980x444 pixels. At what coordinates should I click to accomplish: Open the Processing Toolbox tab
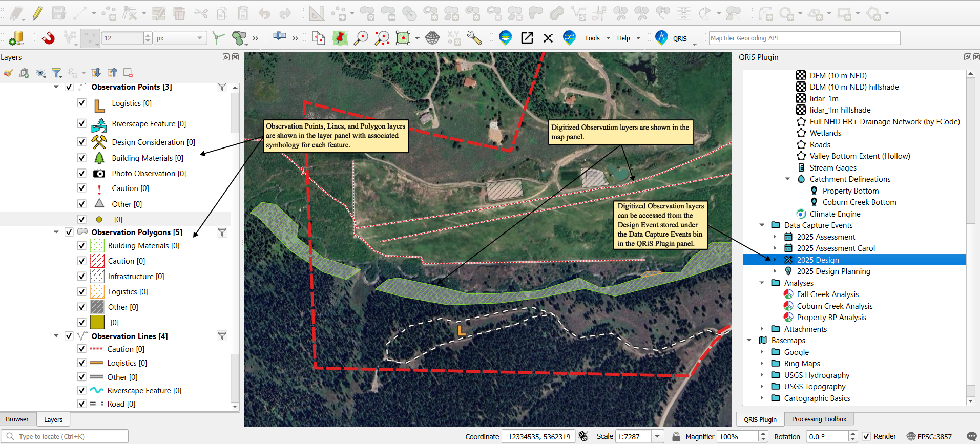[819, 419]
